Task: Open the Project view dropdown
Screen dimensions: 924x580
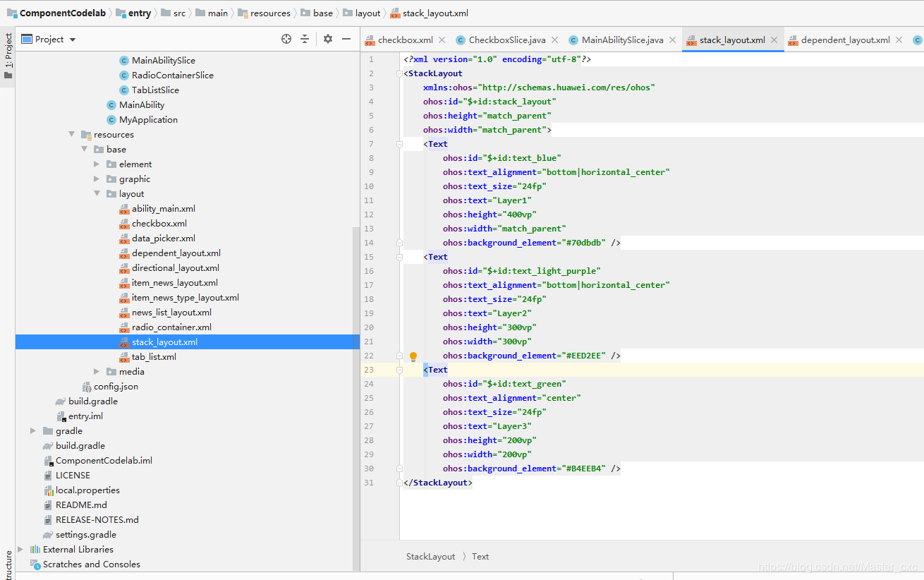Action: pos(73,40)
